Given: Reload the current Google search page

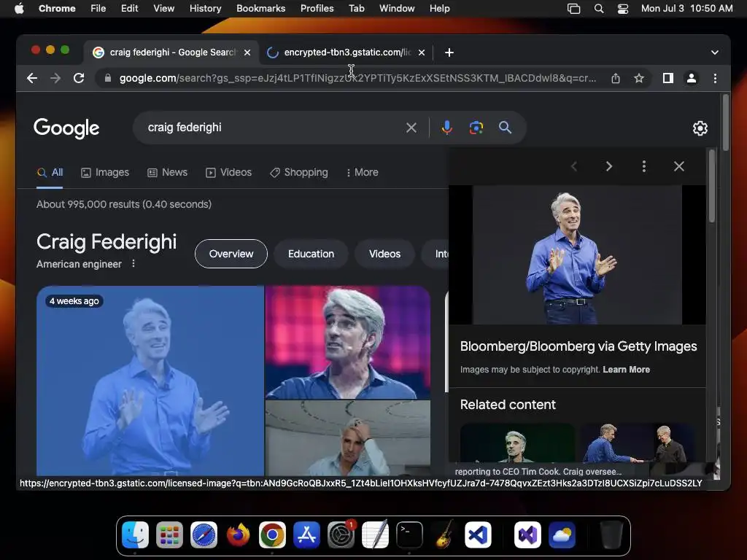Looking at the screenshot, I should 79,78.
